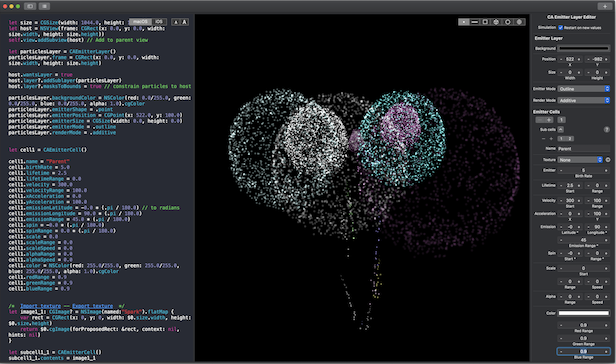Decrease Size Height with minus

[x=588, y=73]
